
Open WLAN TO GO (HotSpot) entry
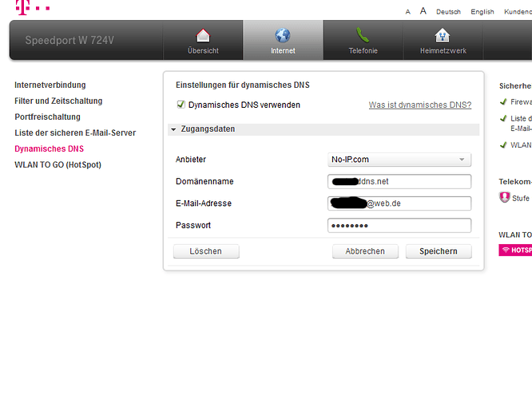pos(58,164)
